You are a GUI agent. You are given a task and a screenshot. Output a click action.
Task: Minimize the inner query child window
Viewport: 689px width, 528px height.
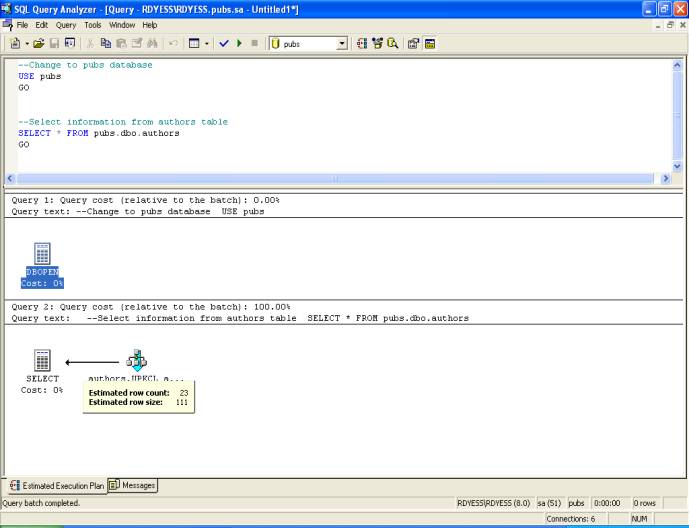click(x=658, y=25)
